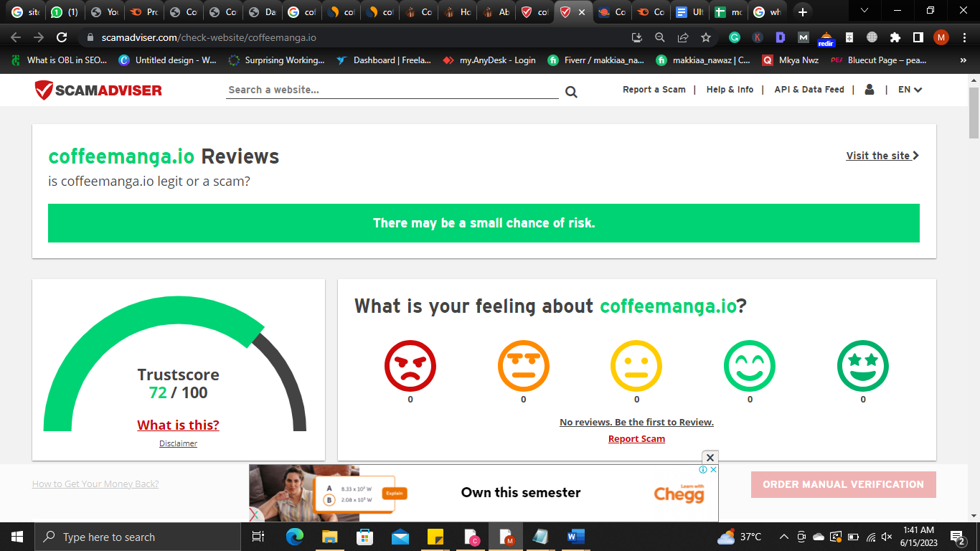Select the smiling green face rating
The image size is (980, 551).
click(x=750, y=366)
